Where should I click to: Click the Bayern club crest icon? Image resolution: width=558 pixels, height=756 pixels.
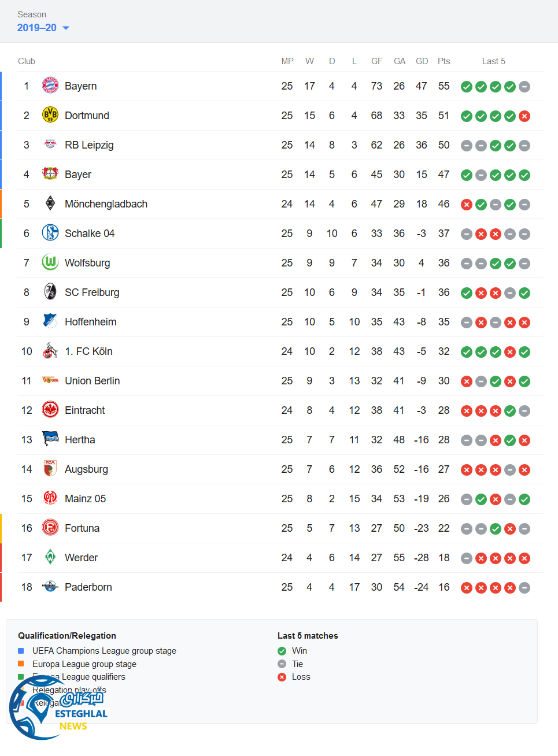tap(50, 86)
